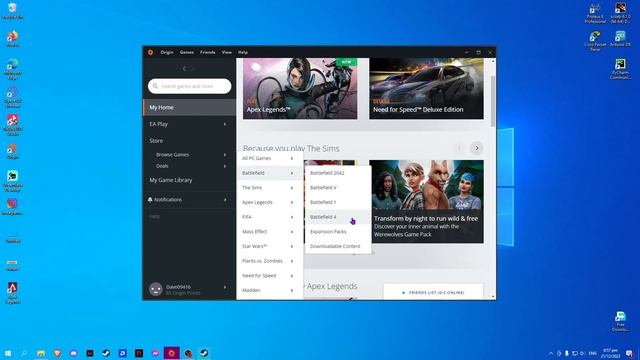Image resolution: width=640 pixels, height=360 pixels.
Task: Select All PC Games in flyout menu
Action: click(269, 158)
